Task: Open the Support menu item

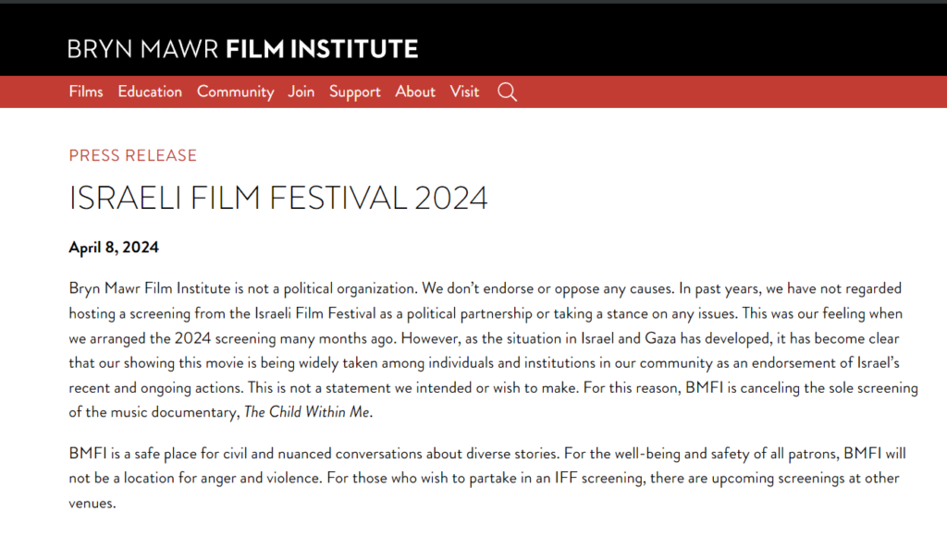Action: point(354,91)
